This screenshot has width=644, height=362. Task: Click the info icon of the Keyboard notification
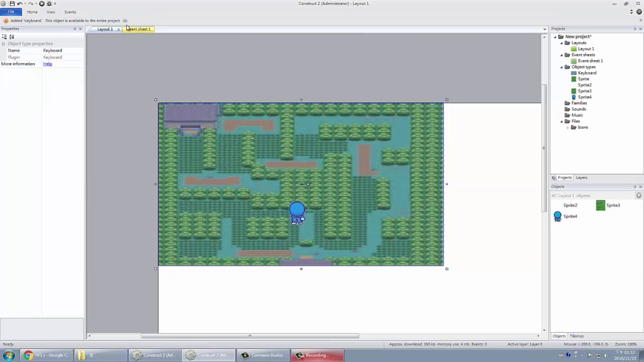6,21
